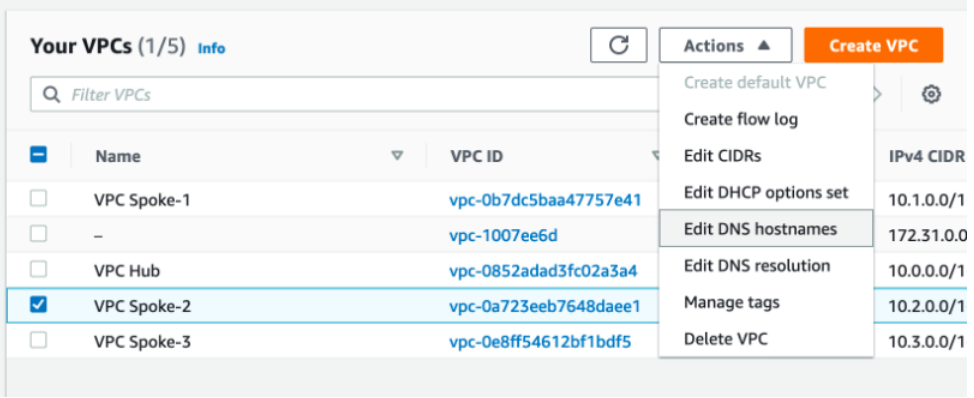Viewport: 974px width, 398px height.
Task: Click the 10.2.0.0 CIDR cell
Action: [x=927, y=306]
